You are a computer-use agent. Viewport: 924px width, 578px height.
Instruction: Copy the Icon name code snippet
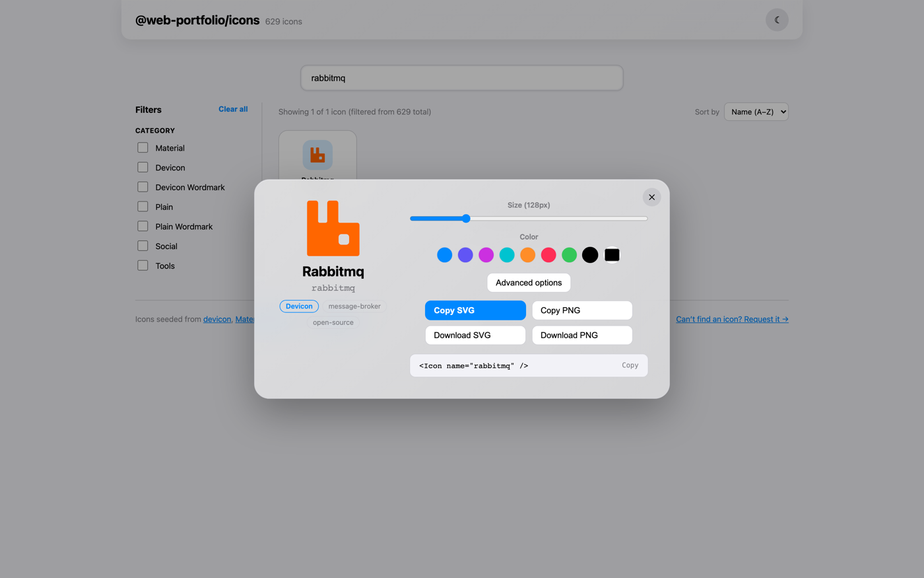pyautogui.click(x=630, y=365)
